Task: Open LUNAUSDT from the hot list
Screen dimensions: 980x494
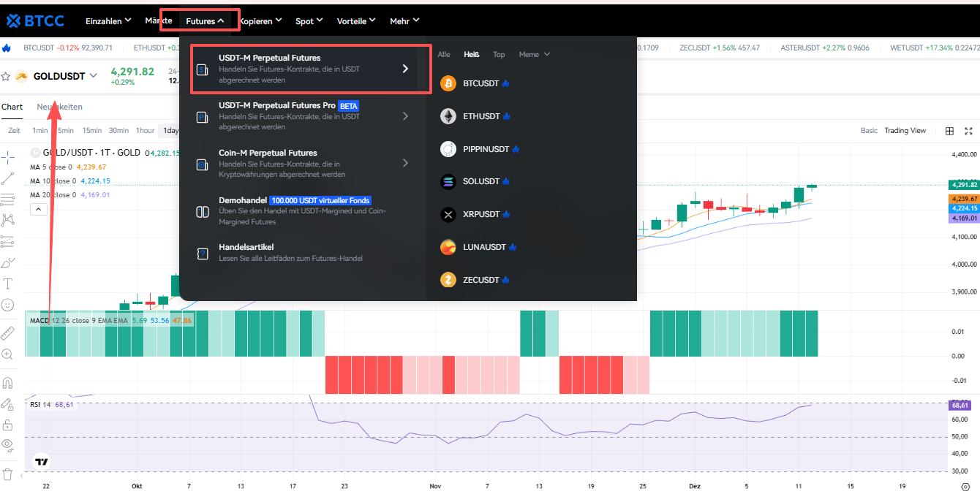Action: point(484,247)
